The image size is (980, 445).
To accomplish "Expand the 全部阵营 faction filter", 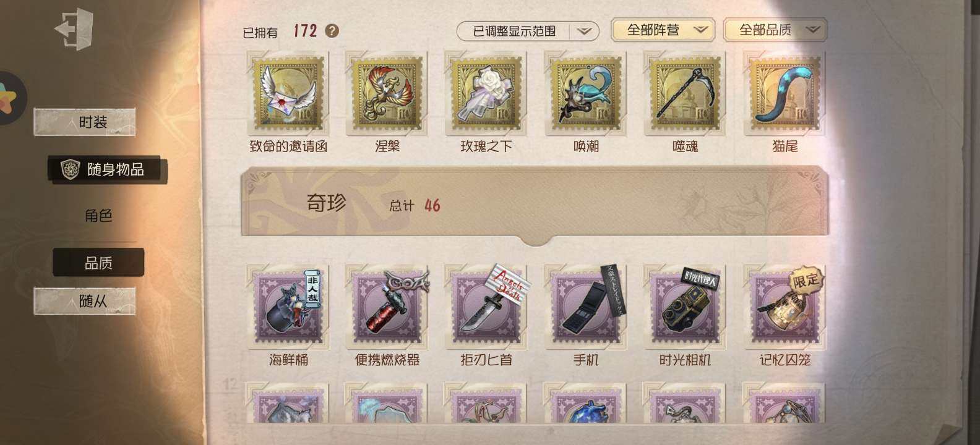I will point(663,30).
